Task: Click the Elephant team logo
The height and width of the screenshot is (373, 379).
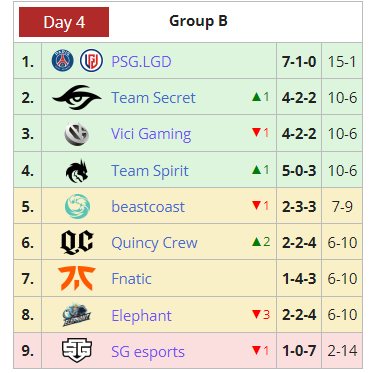Action: coord(77,315)
